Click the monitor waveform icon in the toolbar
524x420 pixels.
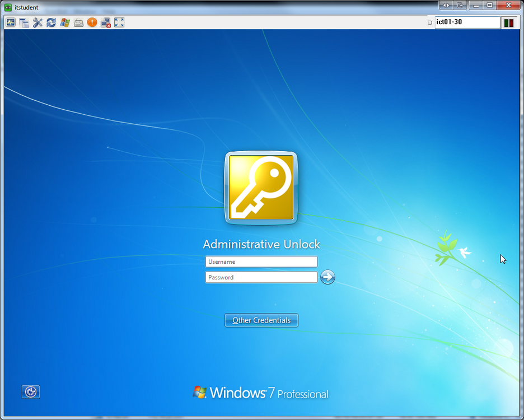click(x=11, y=22)
